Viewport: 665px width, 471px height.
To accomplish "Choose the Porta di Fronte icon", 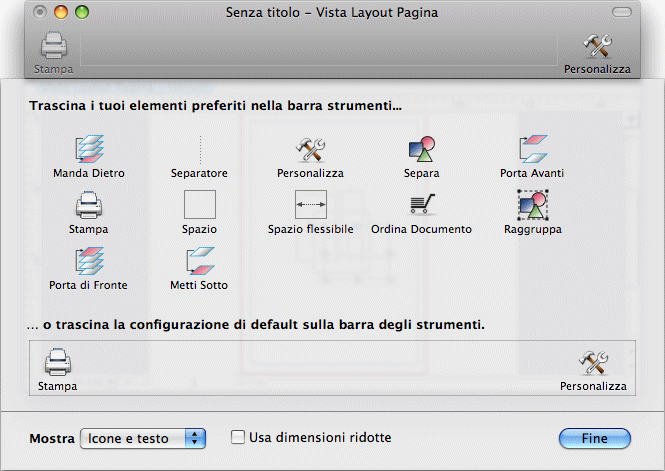I will [x=89, y=261].
